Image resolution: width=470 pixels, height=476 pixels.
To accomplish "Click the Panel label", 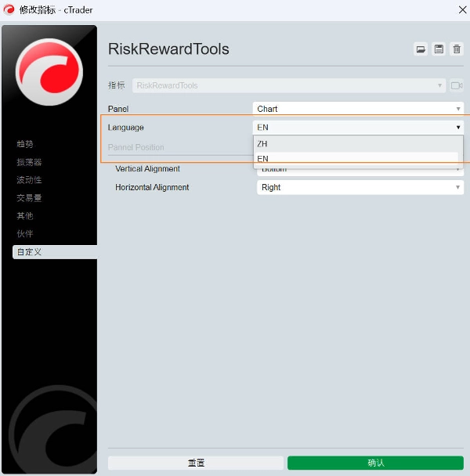I will [118, 109].
